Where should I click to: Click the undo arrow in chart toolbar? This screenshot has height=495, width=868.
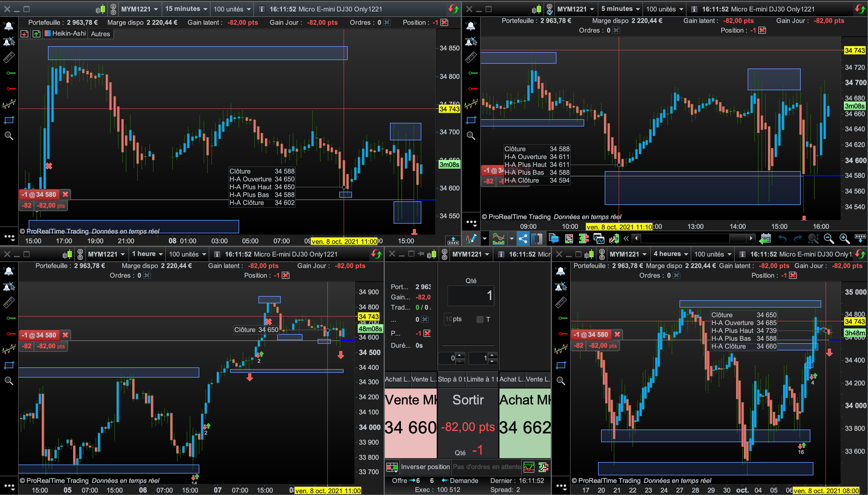click(x=782, y=239)
